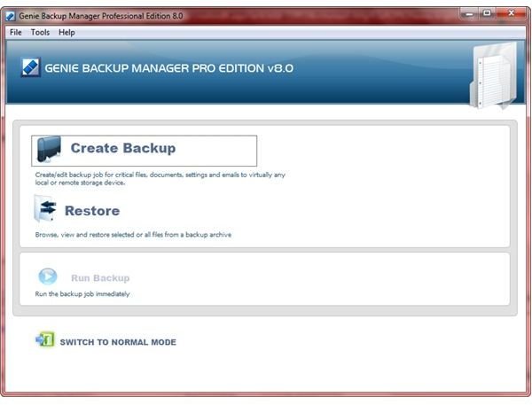The image size is (532, 405).
Task: Click the app icon in the title bar
Action: [11, 16]
